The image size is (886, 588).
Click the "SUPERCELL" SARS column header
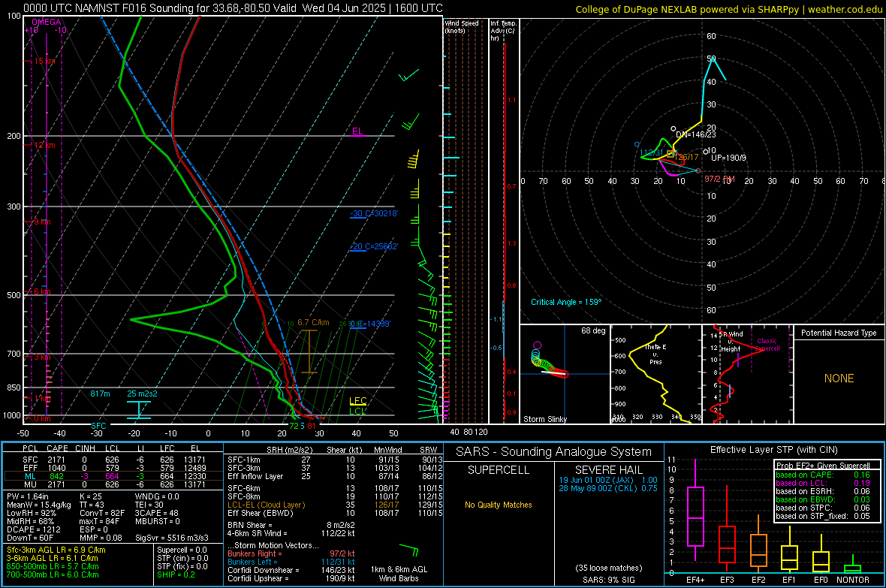(x=499, y=470)
